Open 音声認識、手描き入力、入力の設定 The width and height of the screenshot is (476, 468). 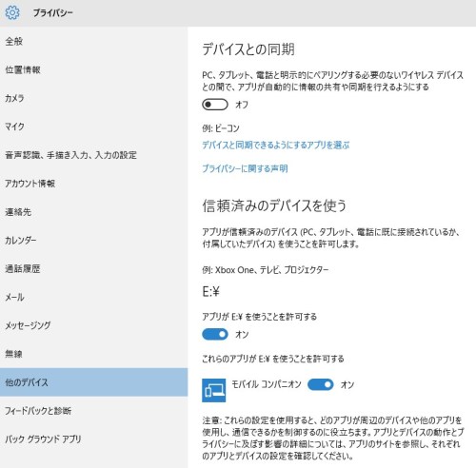pos(93,155)
